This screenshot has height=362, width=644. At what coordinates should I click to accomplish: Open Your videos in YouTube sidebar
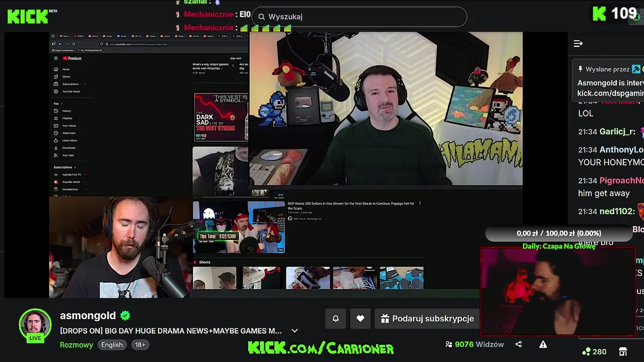point(65,126)
